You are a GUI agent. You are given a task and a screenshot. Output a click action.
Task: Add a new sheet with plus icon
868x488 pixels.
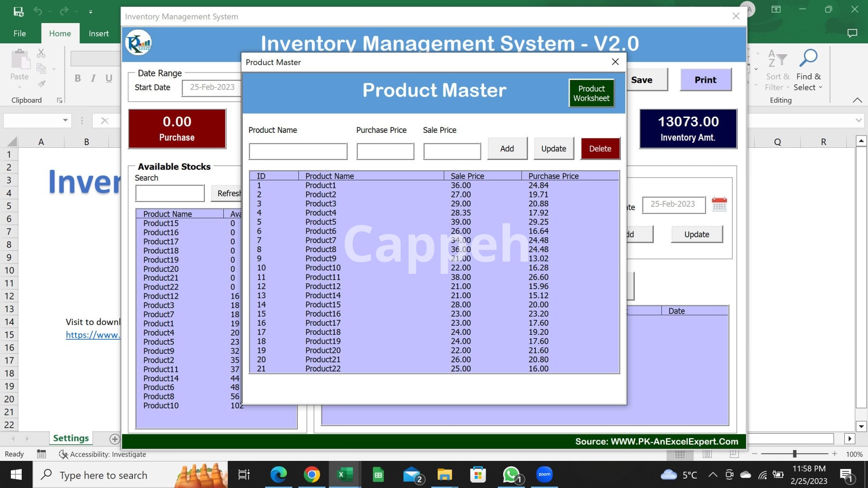point(114,439)
